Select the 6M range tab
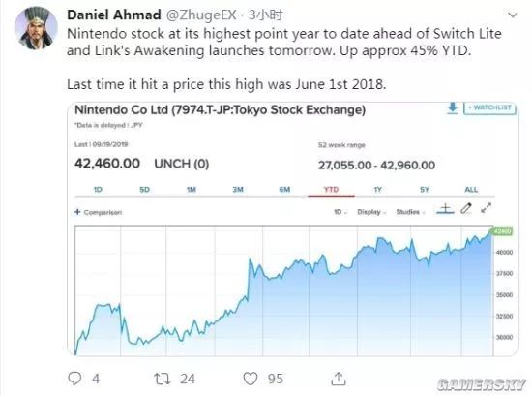 point(284,189)
